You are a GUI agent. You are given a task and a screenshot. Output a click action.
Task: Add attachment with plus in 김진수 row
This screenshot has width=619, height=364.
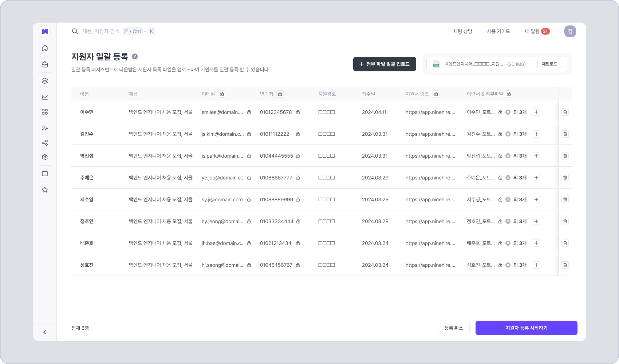pos(536,134)
